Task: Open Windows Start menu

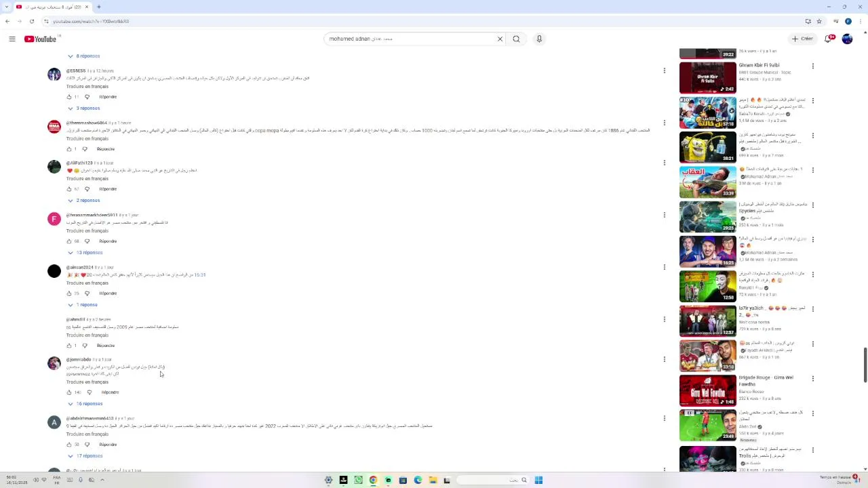Action: pyautogui.click(x=538, y=480)
